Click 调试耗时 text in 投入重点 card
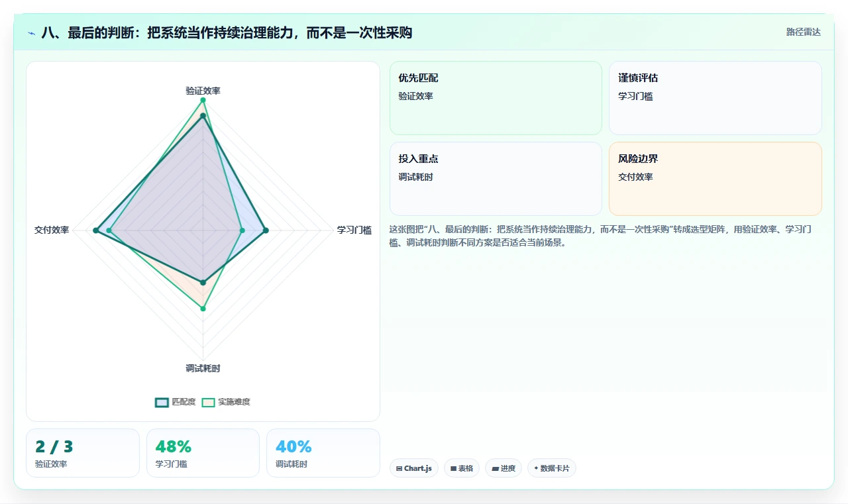This screenshot has height=504, width=848. coord(415,177)
